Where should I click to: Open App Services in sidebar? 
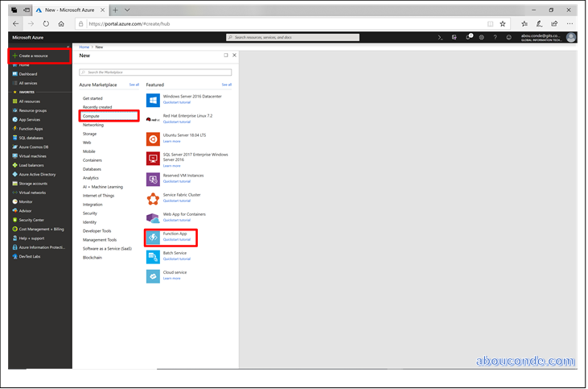pos(29,119)
